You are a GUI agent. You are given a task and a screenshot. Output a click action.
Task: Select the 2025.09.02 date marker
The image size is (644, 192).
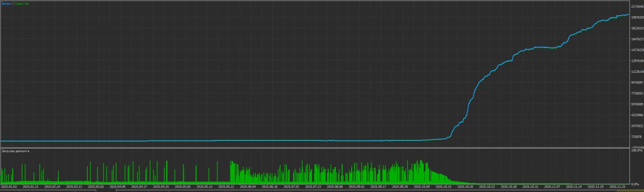357,186
